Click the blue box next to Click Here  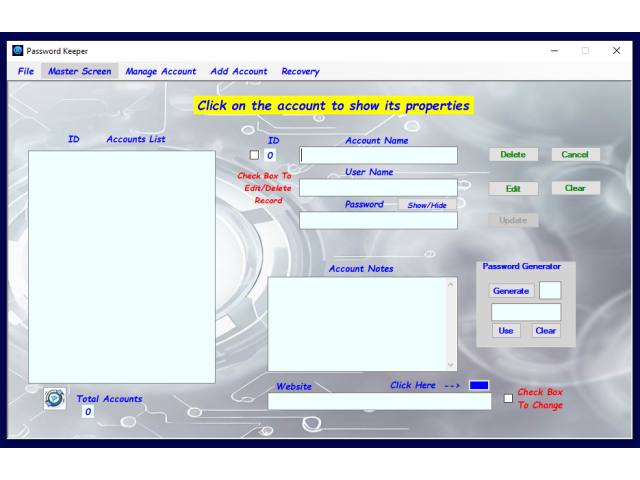click(x=479, y=385)
